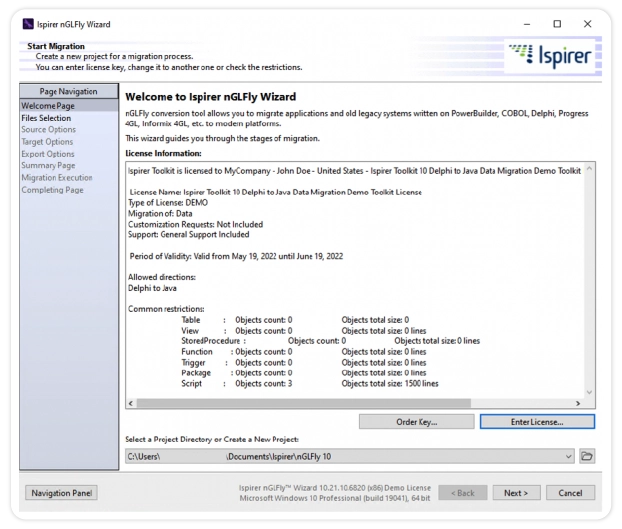The height and width of the screenshot is (529, 622).
Task: Jump to Summary Page entry
Action: [48, 166]
